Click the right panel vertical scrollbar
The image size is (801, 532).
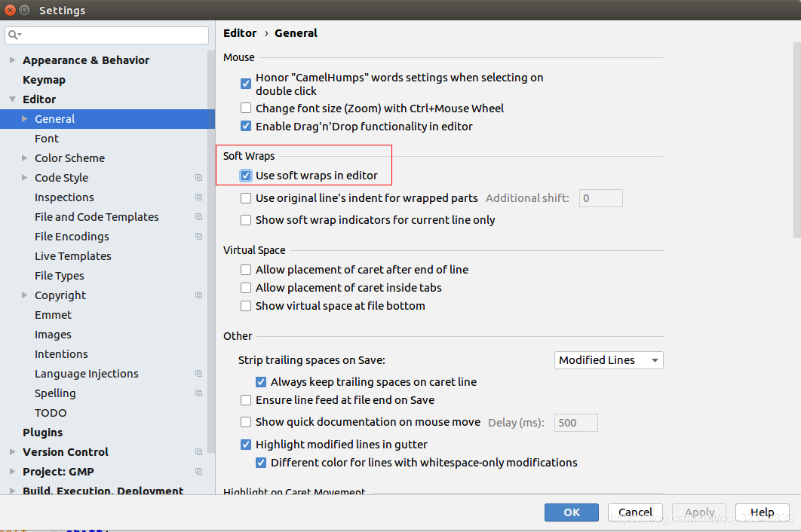coord(796,140)
